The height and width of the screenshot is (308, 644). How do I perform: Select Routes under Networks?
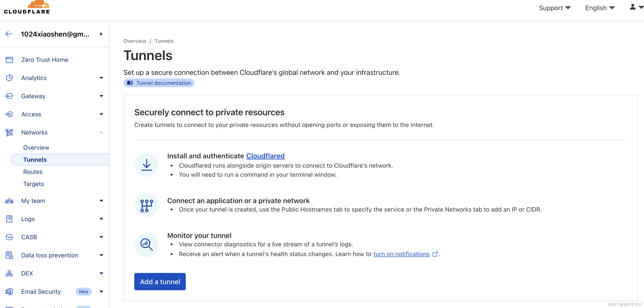click(x=33, y=172)
